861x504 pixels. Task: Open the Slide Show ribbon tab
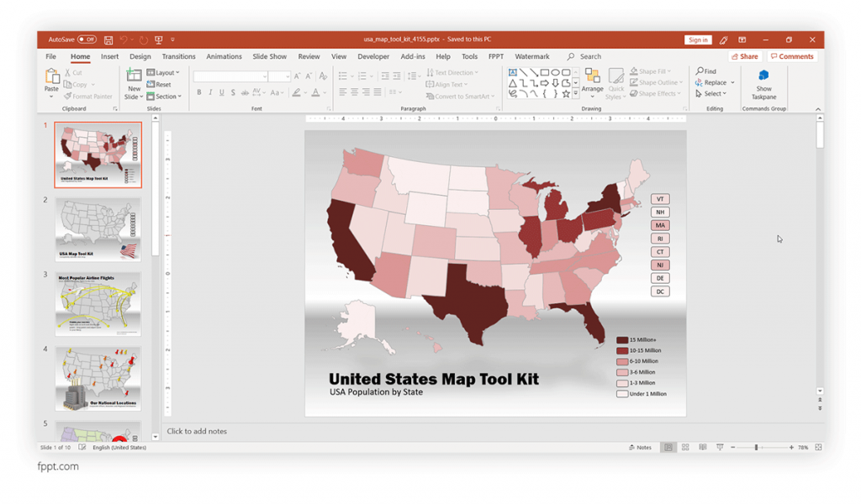tap(269, 56)
